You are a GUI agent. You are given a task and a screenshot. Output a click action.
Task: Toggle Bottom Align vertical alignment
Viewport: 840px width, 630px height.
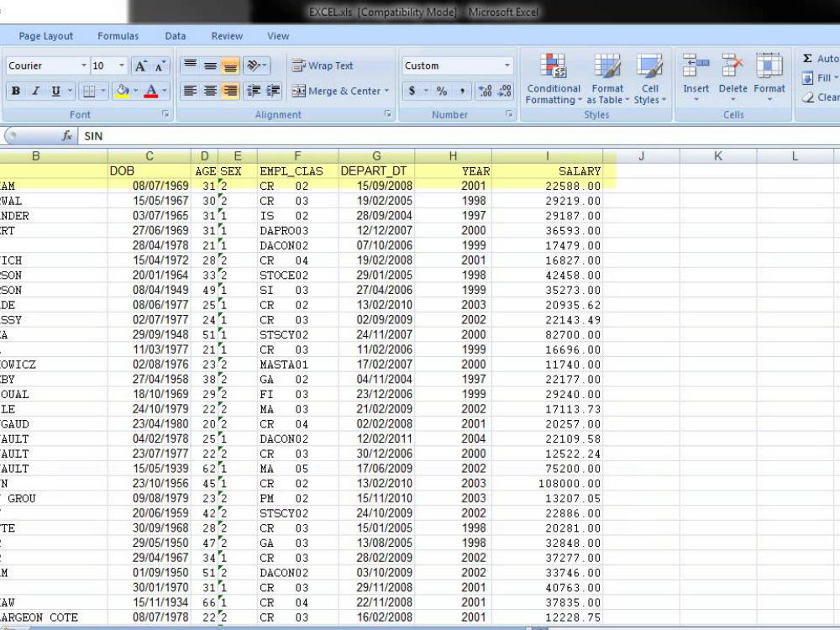[230, 66]
